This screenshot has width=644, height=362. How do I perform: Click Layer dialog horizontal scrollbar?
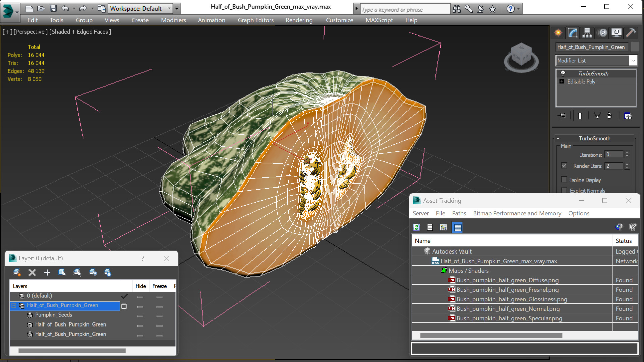click(x=72, y=351)
